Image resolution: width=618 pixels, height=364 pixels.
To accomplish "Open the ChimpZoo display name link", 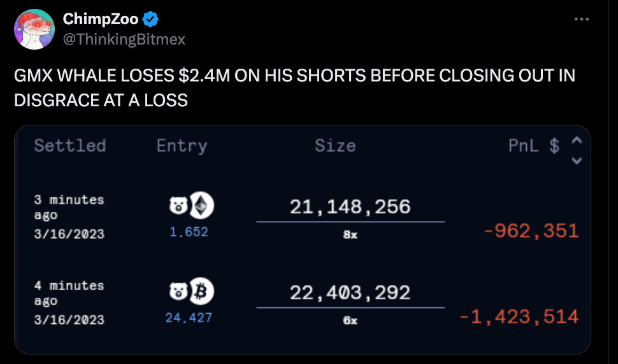I will (101, 19).
